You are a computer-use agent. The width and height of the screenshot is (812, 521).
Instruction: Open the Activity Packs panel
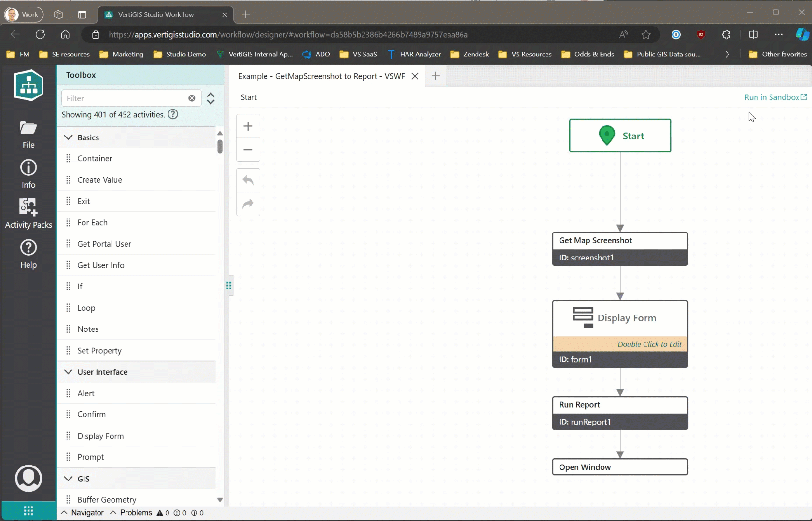[x=28, y=212]
